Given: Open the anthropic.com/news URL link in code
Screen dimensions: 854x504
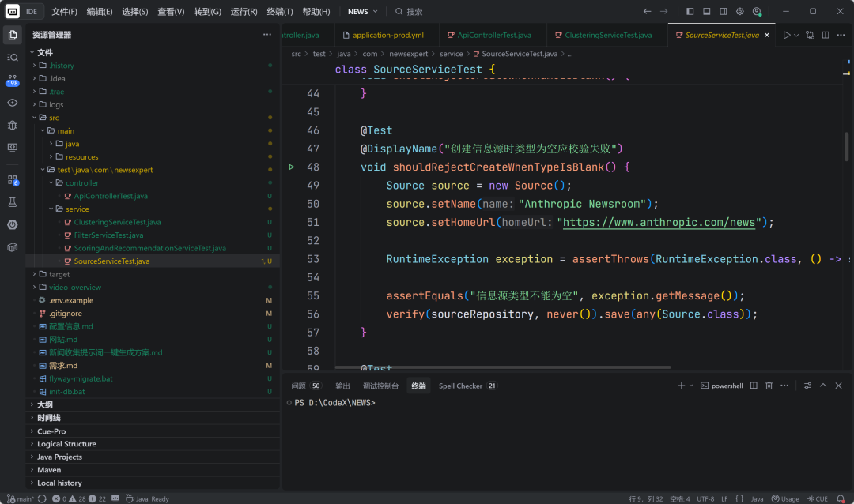Looking at the screenshot, I should [x=659, y=222].
